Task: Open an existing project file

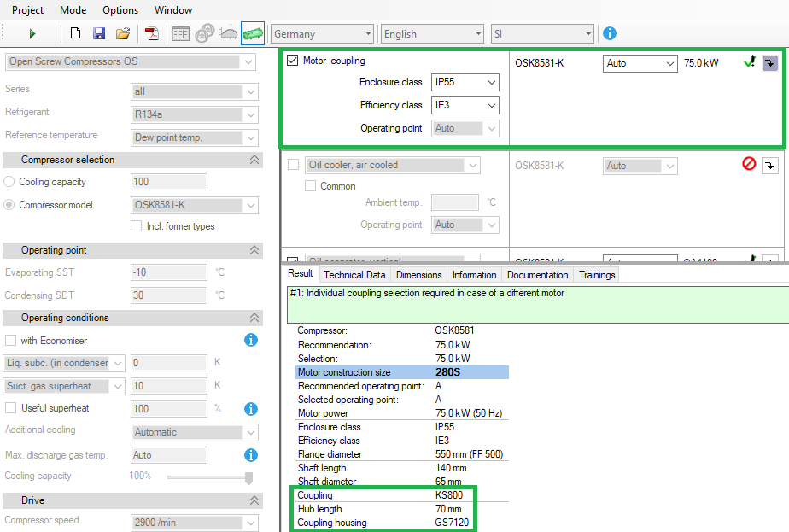Action: [123, 32]
